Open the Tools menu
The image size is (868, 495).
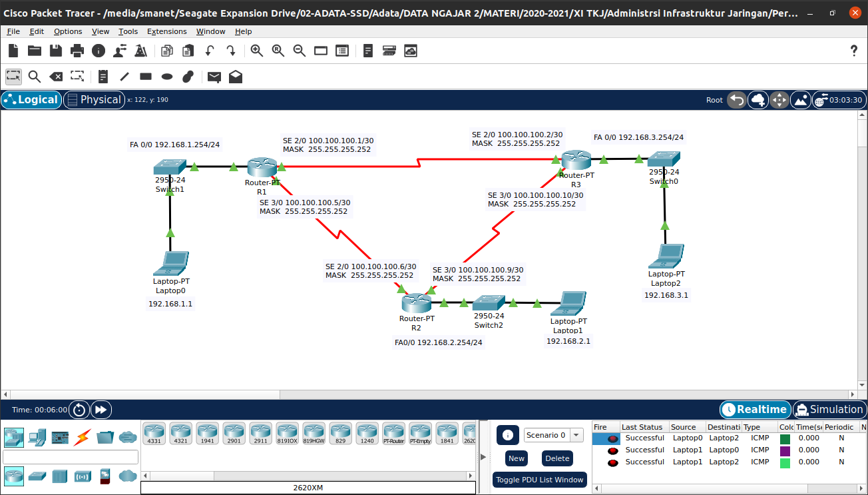(x=128, y=31)
